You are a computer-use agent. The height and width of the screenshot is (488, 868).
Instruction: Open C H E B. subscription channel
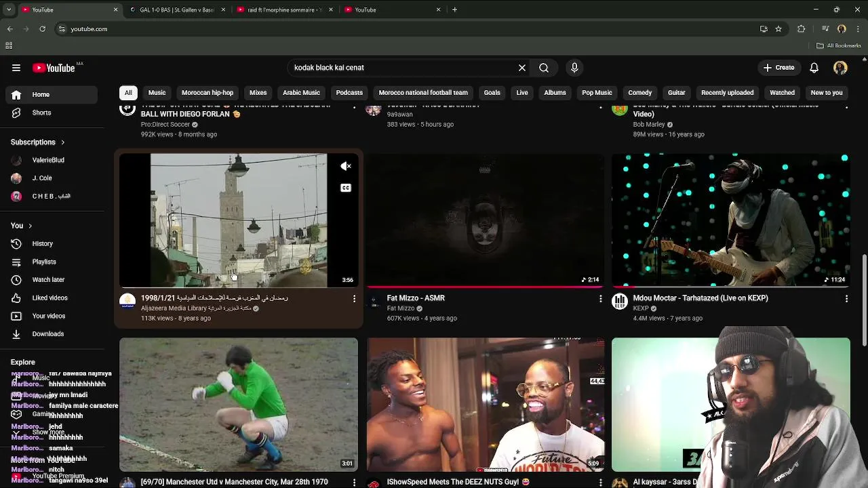[53, 196]
